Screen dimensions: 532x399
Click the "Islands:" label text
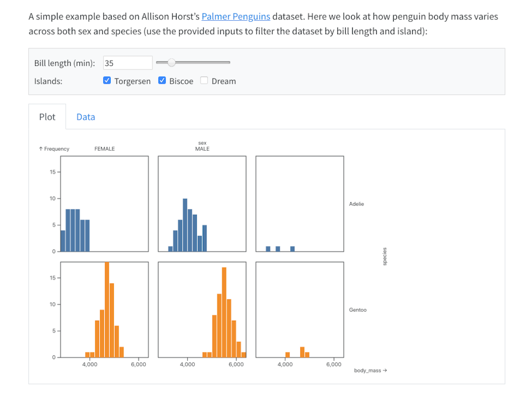[48, 81]
